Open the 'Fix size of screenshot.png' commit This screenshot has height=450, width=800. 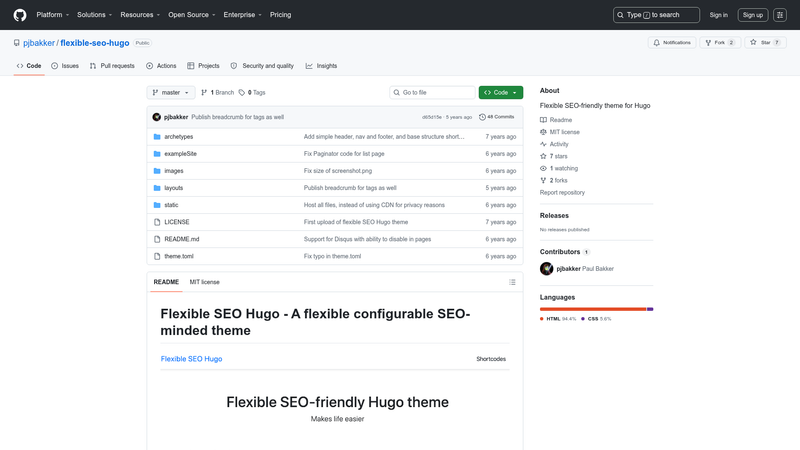pos(338,171)
